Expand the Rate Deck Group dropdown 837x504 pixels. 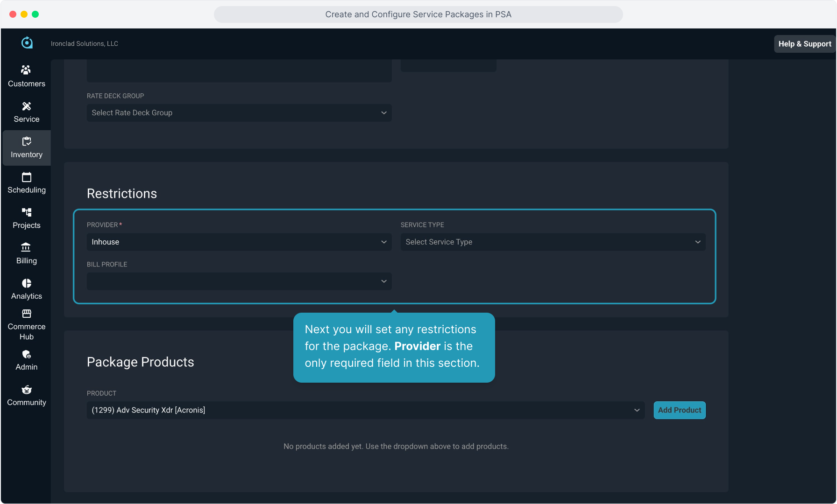[x=239, y=113]
